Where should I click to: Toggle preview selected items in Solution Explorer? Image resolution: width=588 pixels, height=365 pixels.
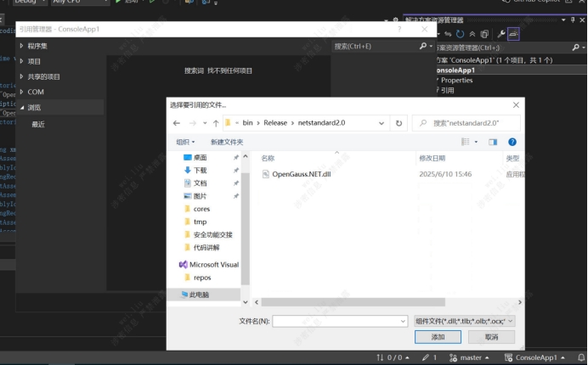[x=513, y=34]
